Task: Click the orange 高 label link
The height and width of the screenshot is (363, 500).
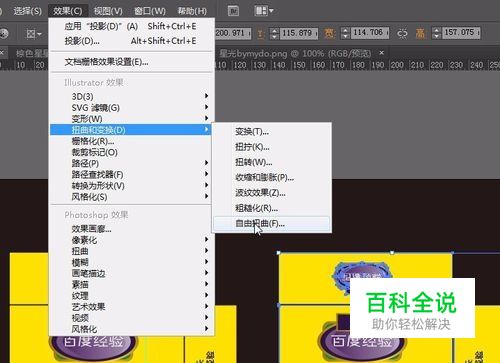Action: point(420,33)
